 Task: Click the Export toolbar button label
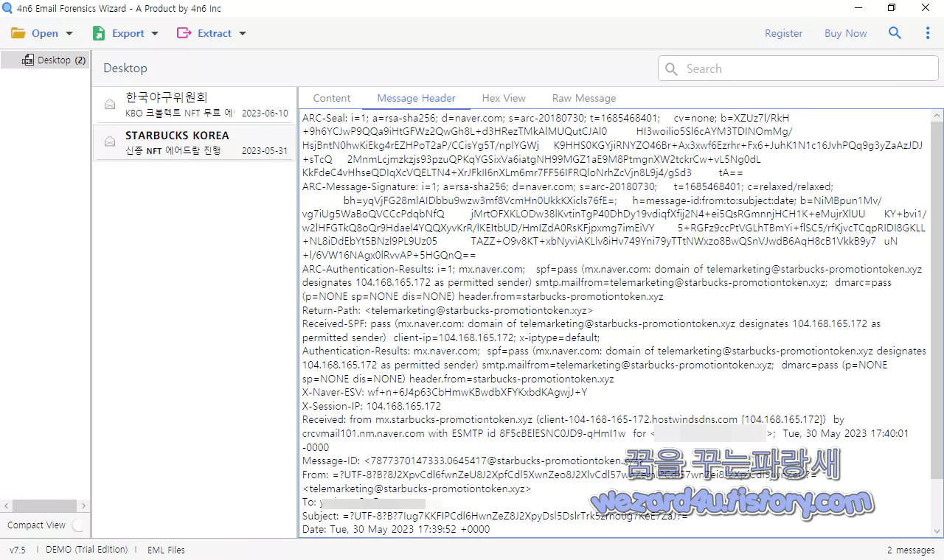[128, 33]
